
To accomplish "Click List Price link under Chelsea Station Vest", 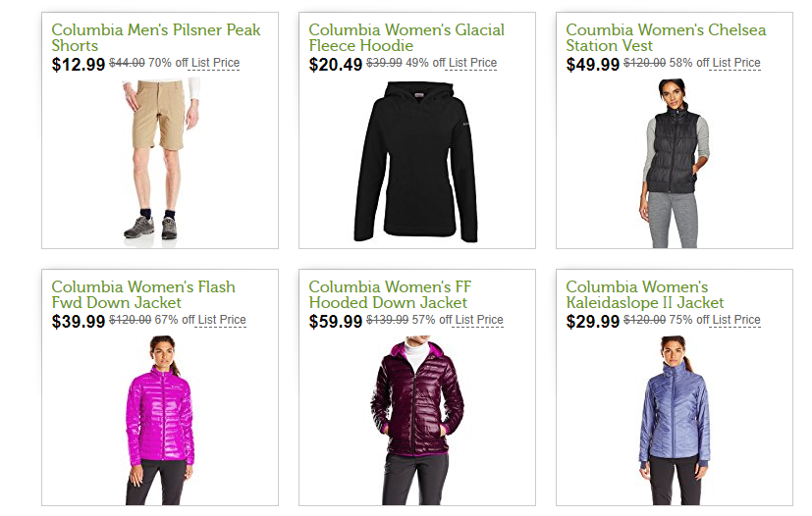I will (x=736, y=64).
